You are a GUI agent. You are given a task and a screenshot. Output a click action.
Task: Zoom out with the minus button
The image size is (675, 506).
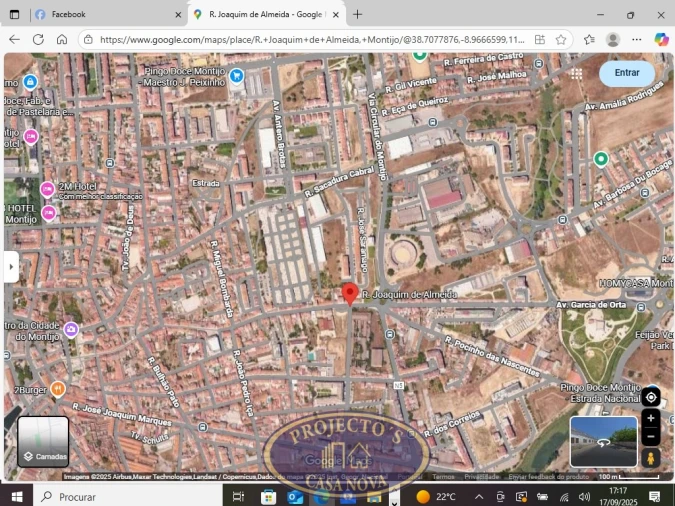[651, 437]
